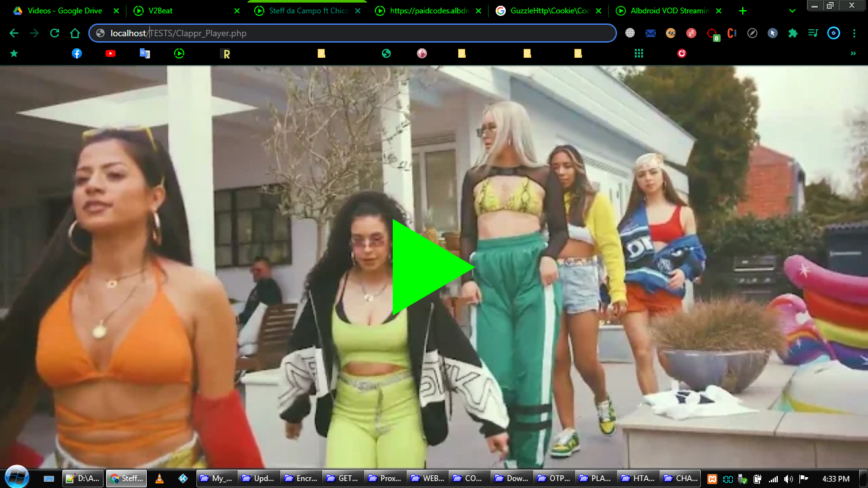Open the XAMPP icon in system tray
The height and width of the screenshot is (488, 868).
[713, 479]
